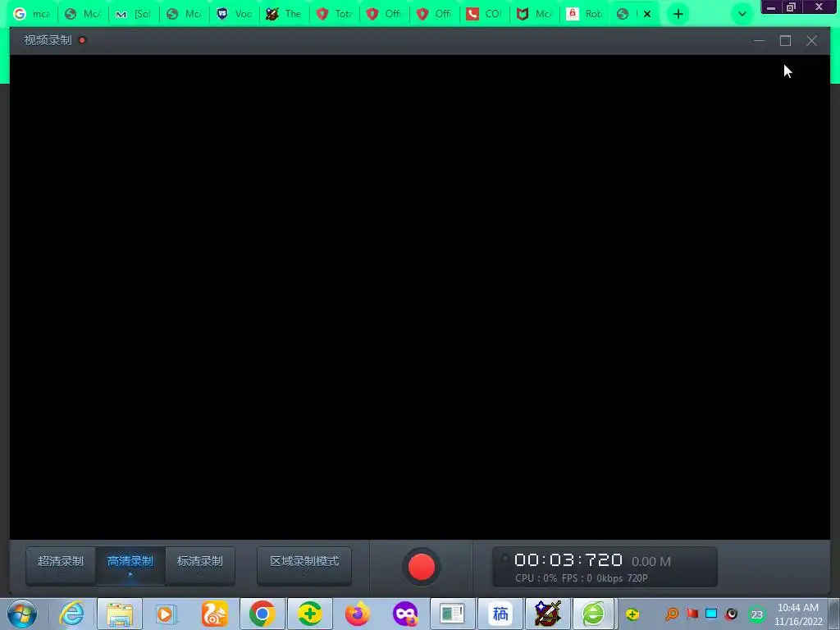Open the taskbar clock showing 10:44 AM
840x630 pixels.
tap(798, 614)
